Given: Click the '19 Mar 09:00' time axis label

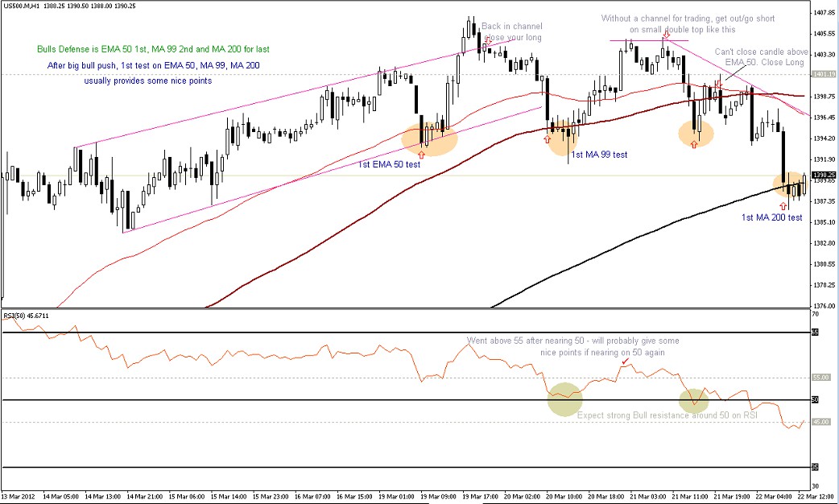Looking at the screenshot, I should (439, 497).
